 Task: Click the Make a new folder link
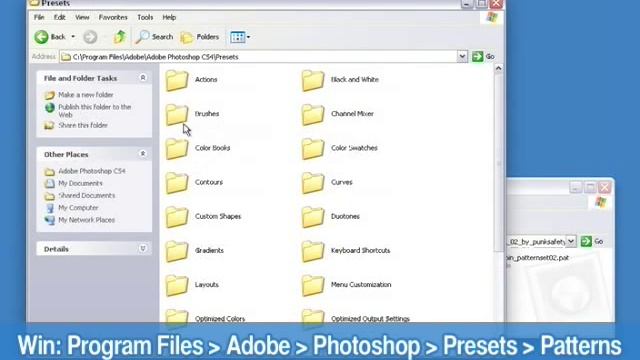(86, 95)
